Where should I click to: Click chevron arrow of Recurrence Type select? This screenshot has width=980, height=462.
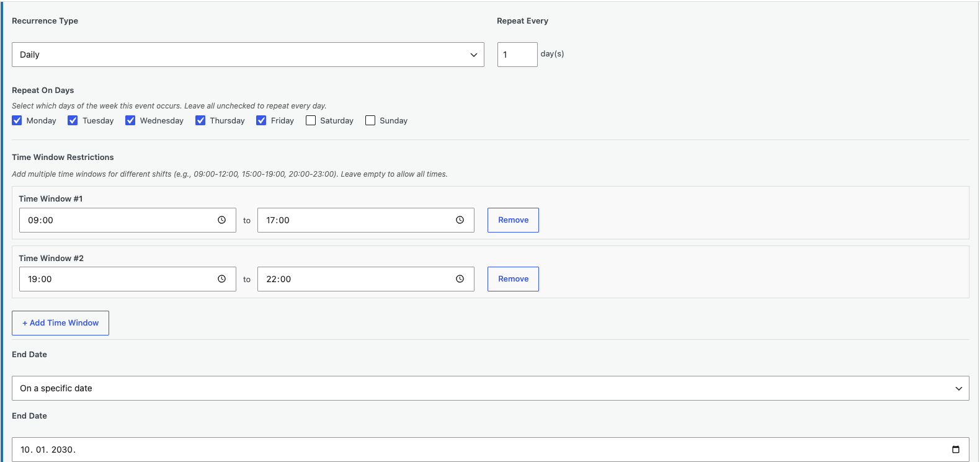[x=474, y=55]
